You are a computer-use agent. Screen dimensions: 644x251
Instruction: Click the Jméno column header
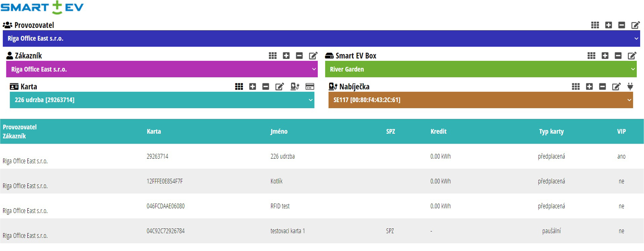click(x=279, y=131)
